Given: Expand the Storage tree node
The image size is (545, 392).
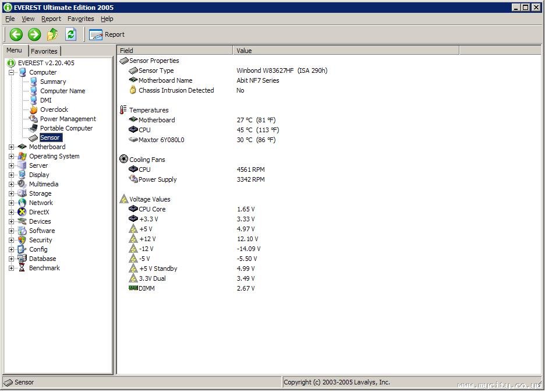Looking at the screenshot, I should pyautogui.click(x=11, y=193).
